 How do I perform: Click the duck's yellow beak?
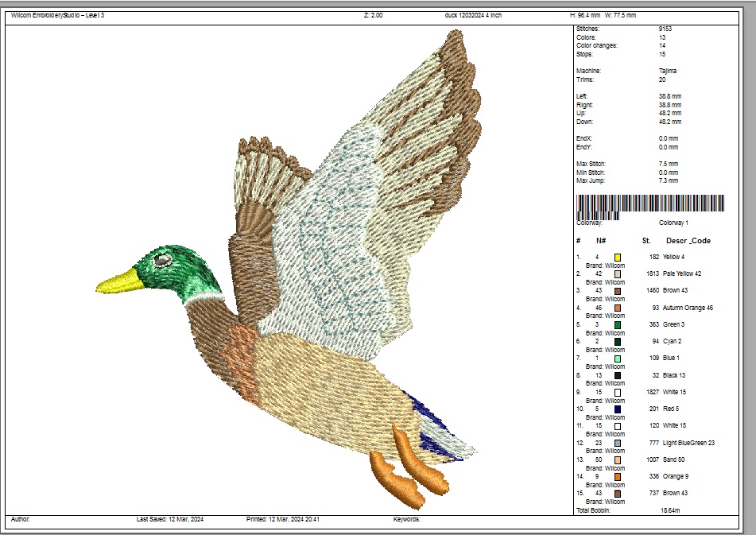point(121,280)
